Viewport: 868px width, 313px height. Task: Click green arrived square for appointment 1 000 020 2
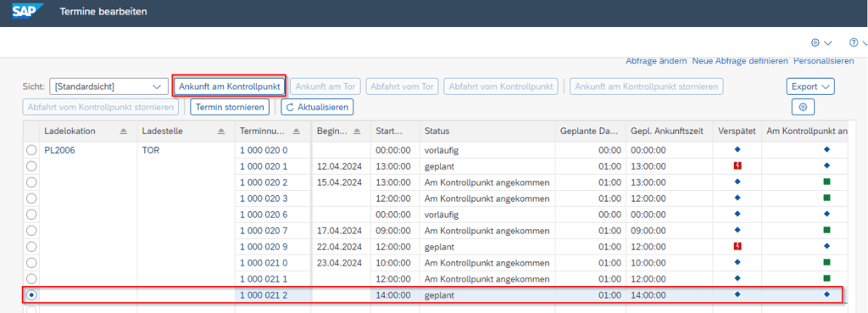click(x=827, y=182)
